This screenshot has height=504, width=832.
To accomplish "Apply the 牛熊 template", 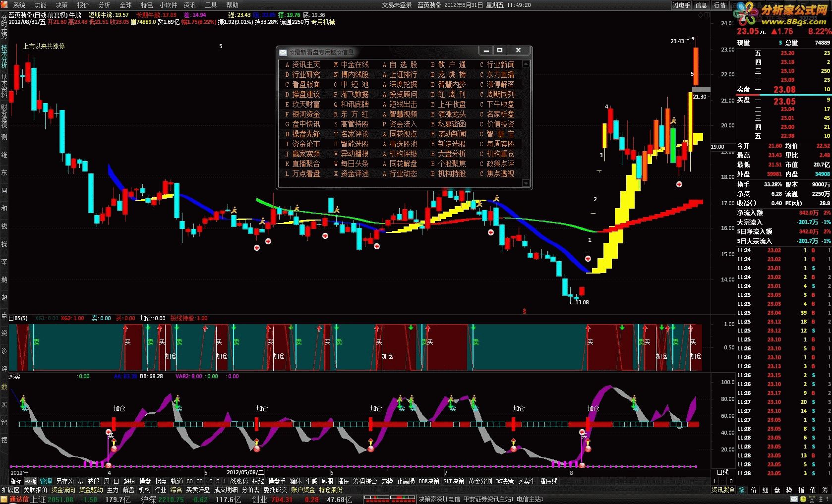I will [311, 481].
